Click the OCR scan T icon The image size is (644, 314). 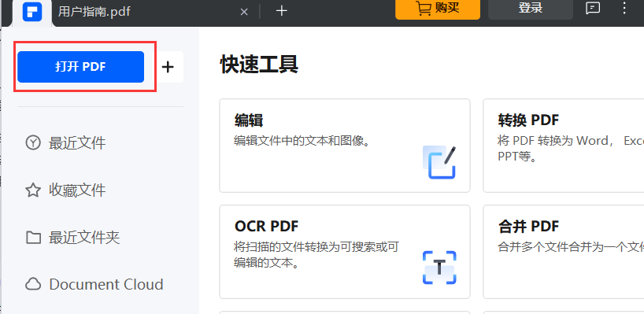tap(439, 268)
